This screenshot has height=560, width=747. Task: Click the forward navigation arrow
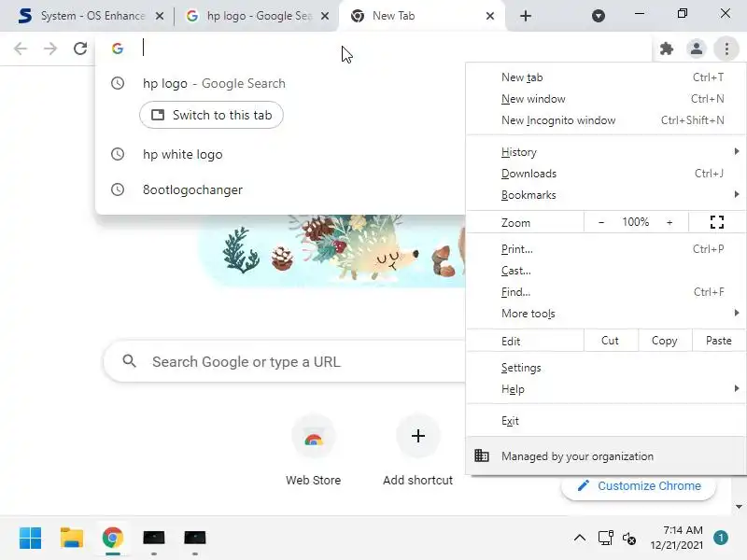tap(50, 49)
